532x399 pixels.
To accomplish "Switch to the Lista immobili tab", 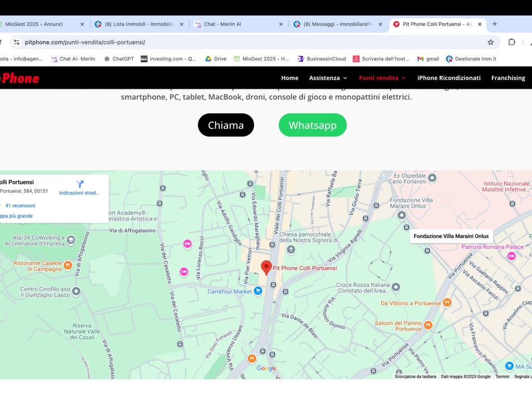I will (139, 24).
